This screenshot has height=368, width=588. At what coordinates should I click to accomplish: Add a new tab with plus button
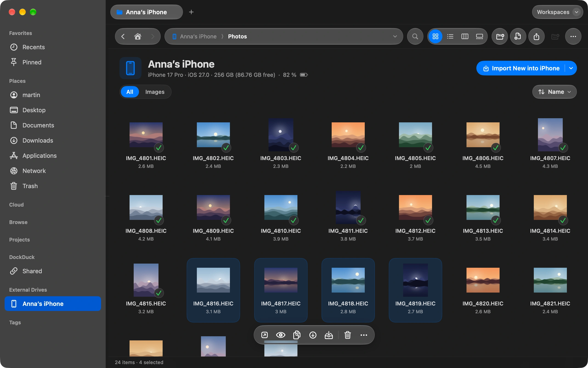coord(192,12)
